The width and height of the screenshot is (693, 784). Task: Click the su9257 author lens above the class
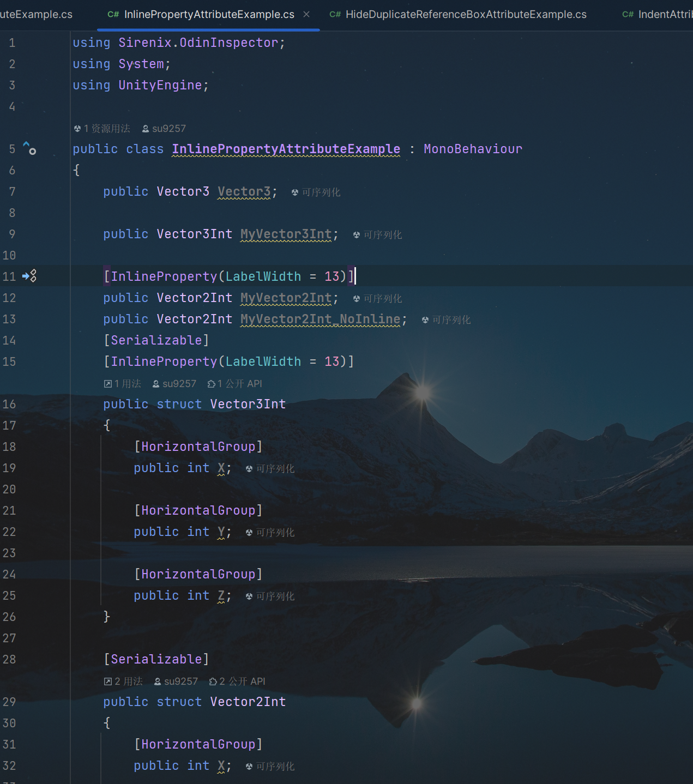(x=164, y=129)
